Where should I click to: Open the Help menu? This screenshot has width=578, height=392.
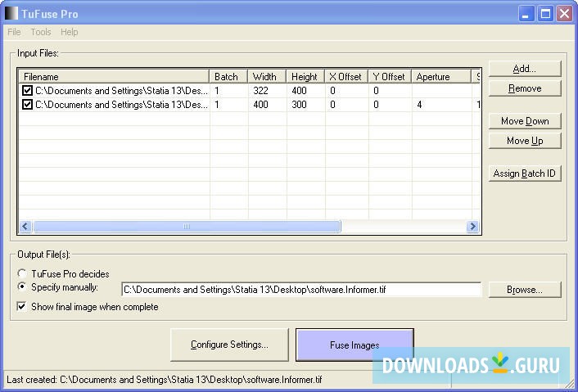(x=70, y=32)
